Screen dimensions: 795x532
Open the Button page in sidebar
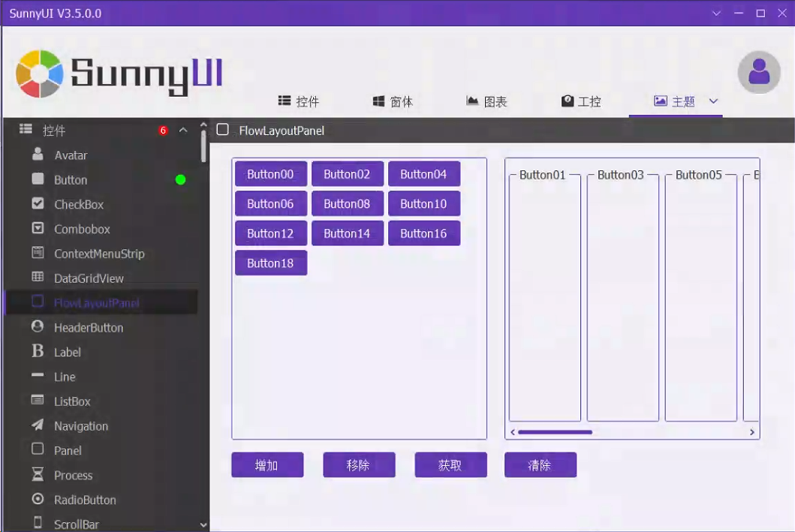101,180
